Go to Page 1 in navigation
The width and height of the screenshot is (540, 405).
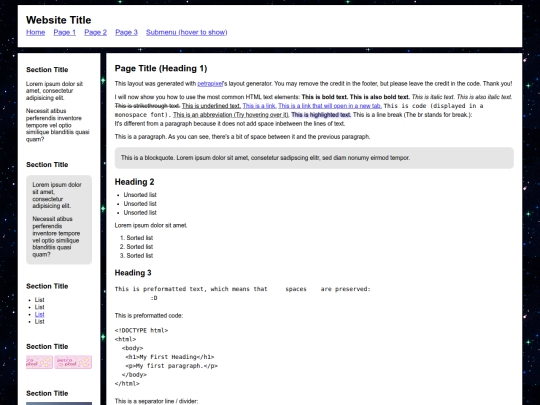pos(64,32)
